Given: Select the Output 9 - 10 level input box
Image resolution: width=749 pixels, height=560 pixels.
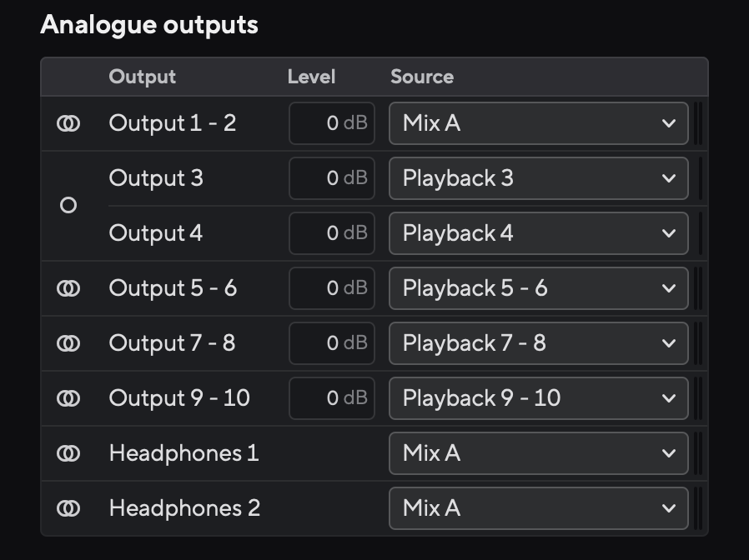Looking at the screenshot, I should (x=331, y=397).
